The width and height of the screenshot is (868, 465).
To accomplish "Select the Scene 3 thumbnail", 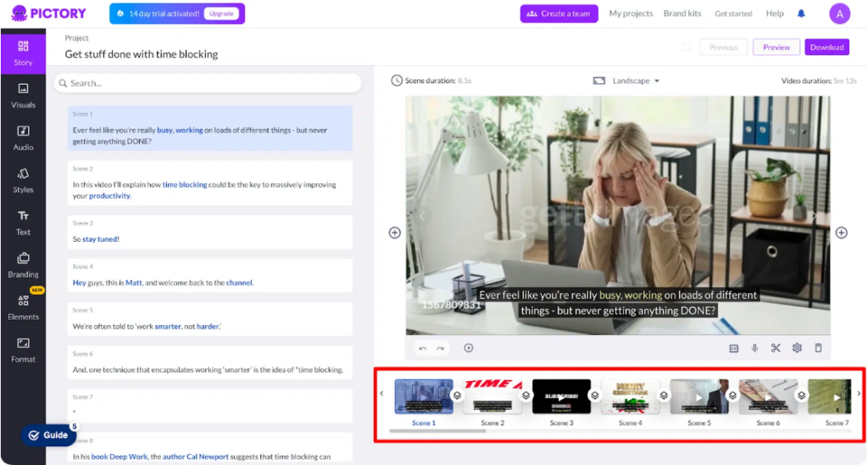I will pyautogui.click(x=561, y=397).
